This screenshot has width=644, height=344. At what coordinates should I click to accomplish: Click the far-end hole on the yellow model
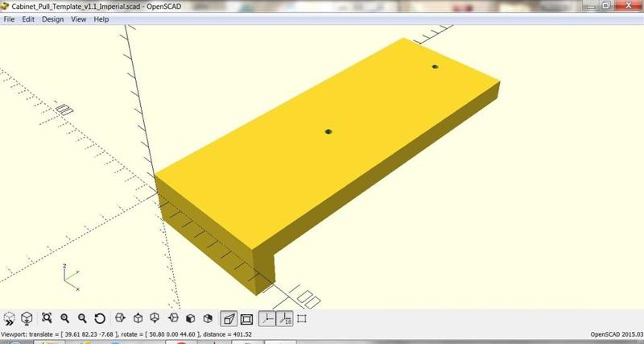pyautogui.click(x=435, y=67)
